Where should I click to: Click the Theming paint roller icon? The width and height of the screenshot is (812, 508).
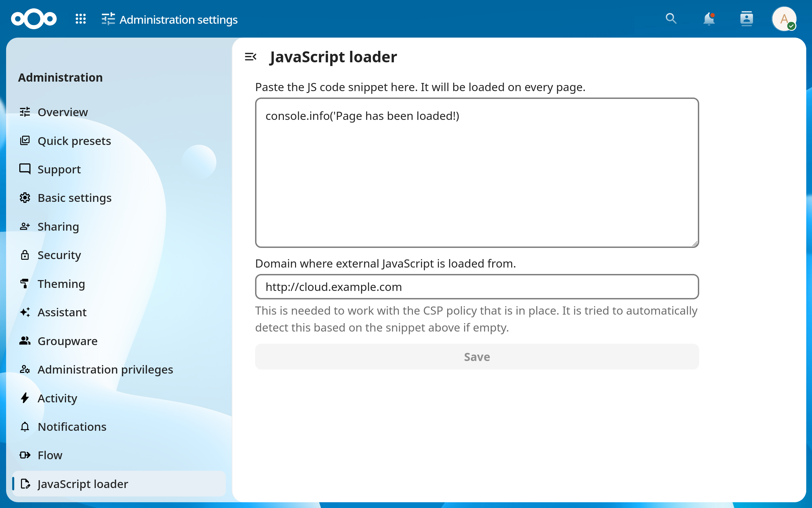click(x=25, y=283)
